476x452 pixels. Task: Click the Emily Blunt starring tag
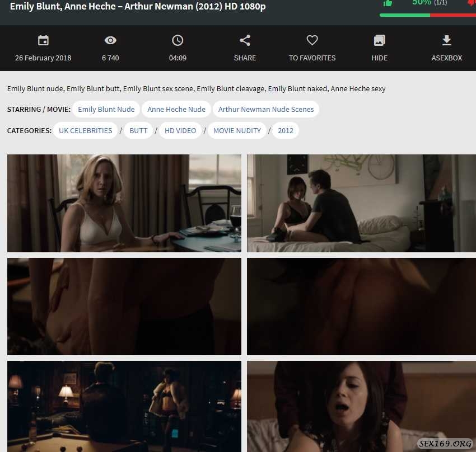coord(106,109)
